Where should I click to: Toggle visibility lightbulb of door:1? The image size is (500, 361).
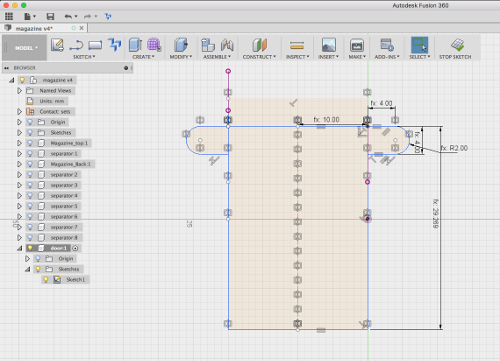(x=30, y=248)
